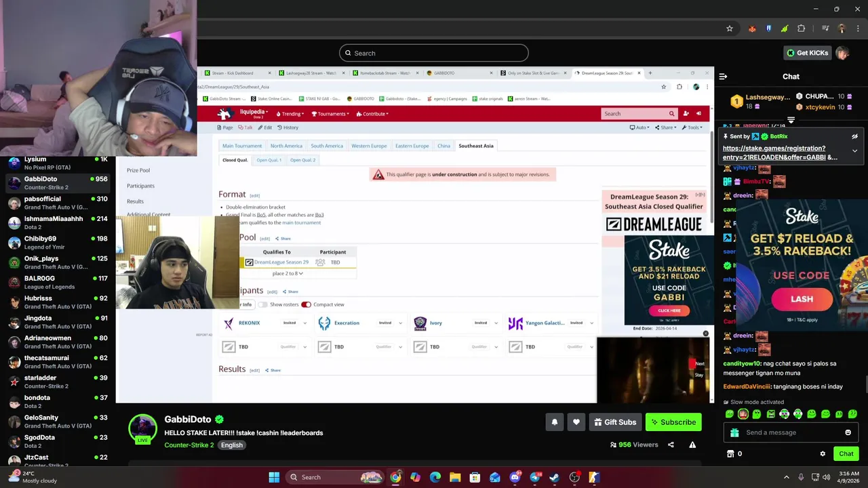Send chat with the Chat button

point(846,453)
